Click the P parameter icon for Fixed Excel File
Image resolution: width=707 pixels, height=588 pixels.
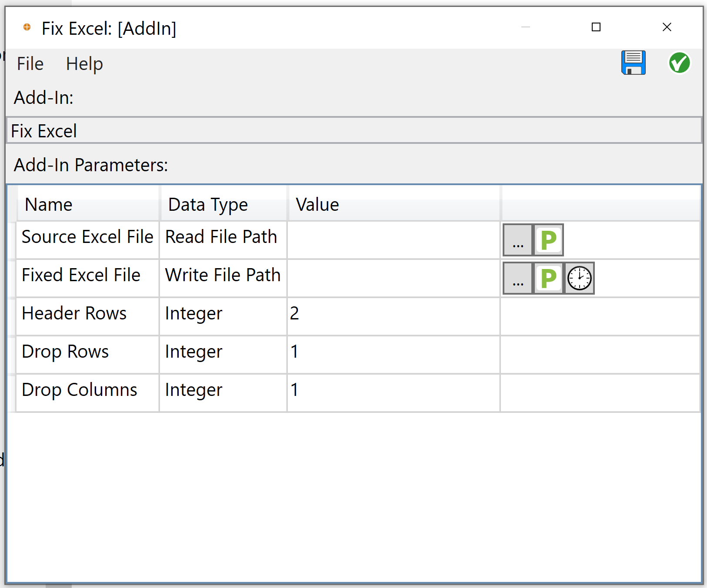(x=548, y=279)
